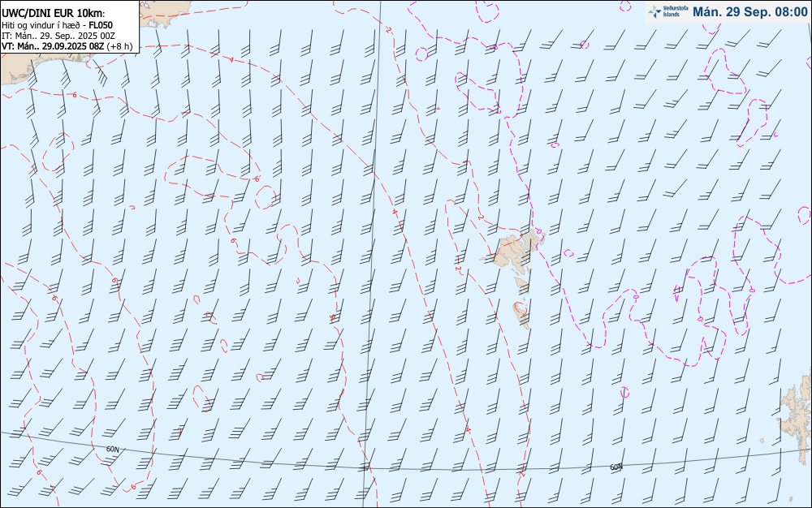812x508 pixels.
Task: Click the '60N' latitude label near Shetland
Action: 615,467
